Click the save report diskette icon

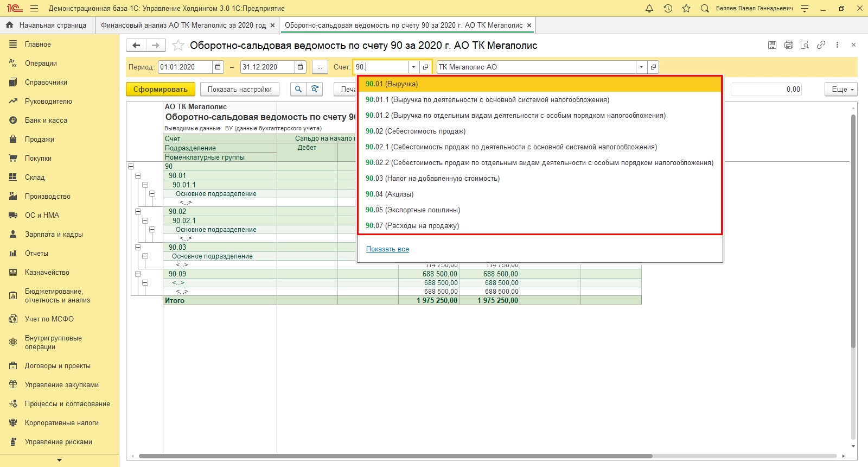pos(772,45)
